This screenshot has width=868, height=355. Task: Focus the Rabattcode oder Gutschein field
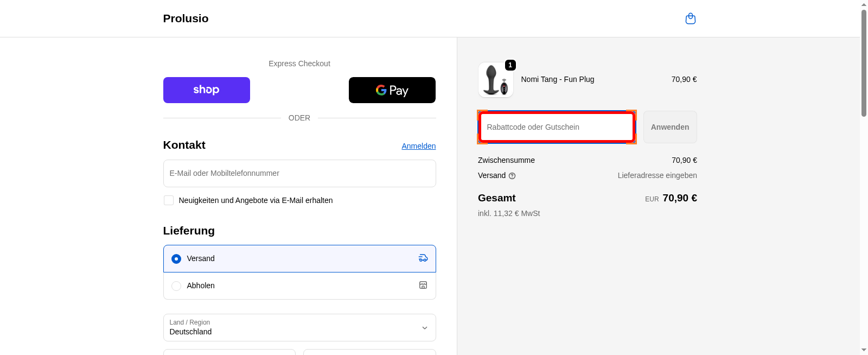[x=557, y=127]
